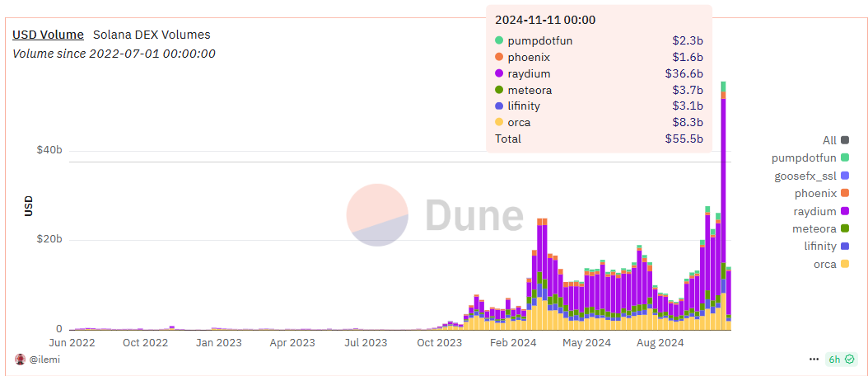The image size is (868, 376).
Task: Click the Feb 2024 x-axis label
Action: pyautogui.click(x=512, y=343)
